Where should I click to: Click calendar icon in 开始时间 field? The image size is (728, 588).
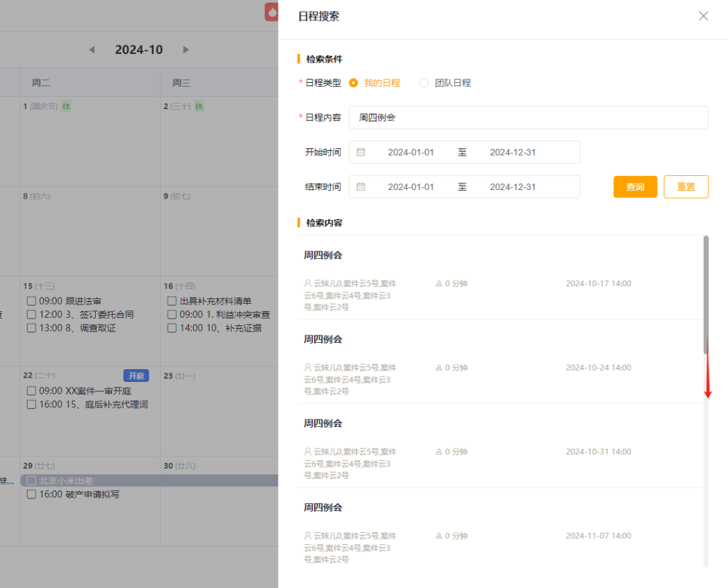[361, 152]
